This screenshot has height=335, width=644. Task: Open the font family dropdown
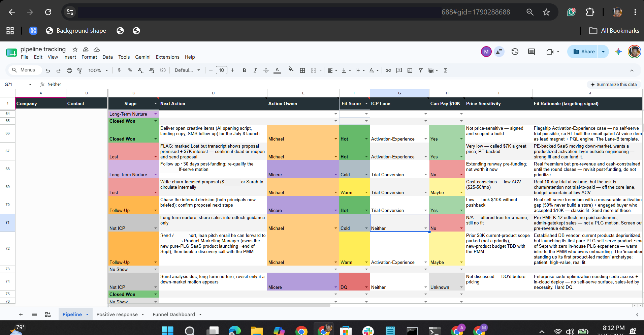pyautogui.click(x=187, y=70)
